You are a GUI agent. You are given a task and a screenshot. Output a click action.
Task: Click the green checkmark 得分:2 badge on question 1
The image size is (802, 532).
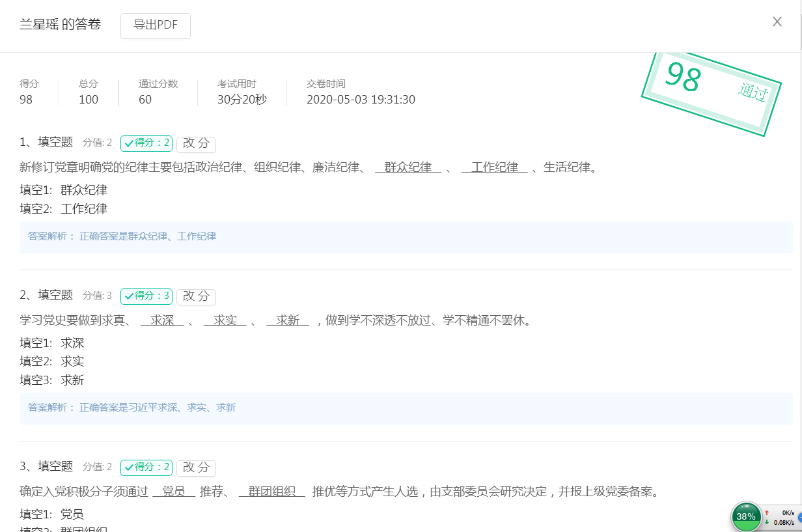[x=146, y=143]
